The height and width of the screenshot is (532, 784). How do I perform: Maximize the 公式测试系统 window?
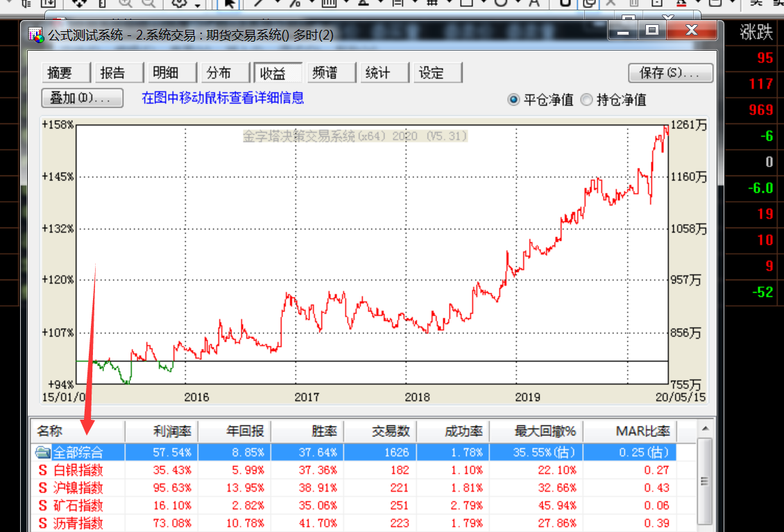651,30
